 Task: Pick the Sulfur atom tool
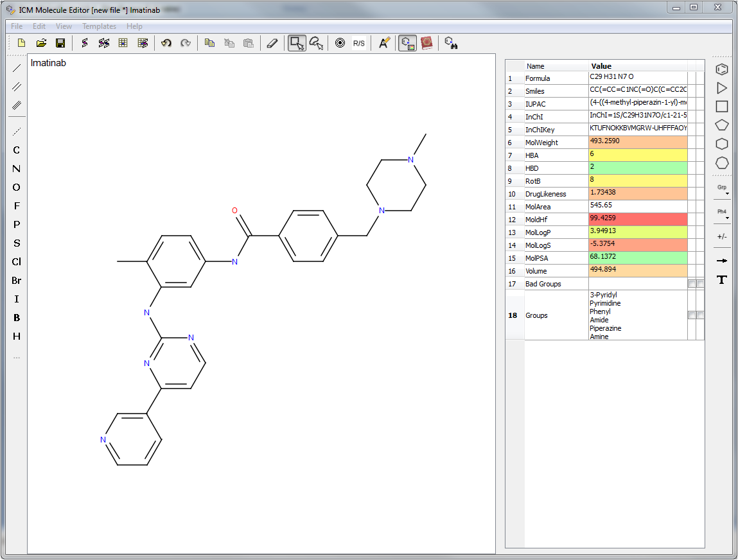click(17, 243)
